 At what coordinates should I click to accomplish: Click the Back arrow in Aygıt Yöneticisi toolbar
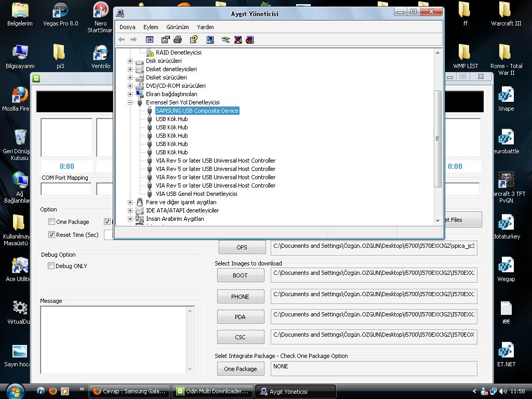point(122,39)
